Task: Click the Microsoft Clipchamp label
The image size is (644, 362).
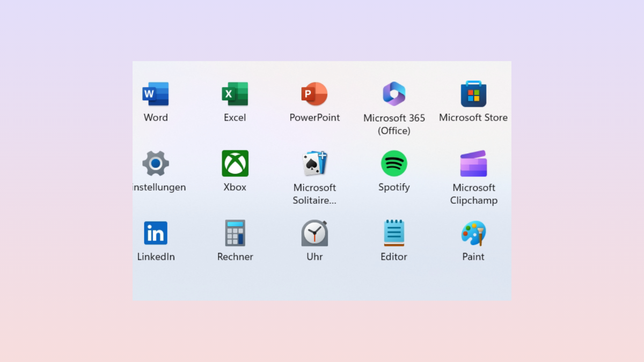Action: click(473, 194)
